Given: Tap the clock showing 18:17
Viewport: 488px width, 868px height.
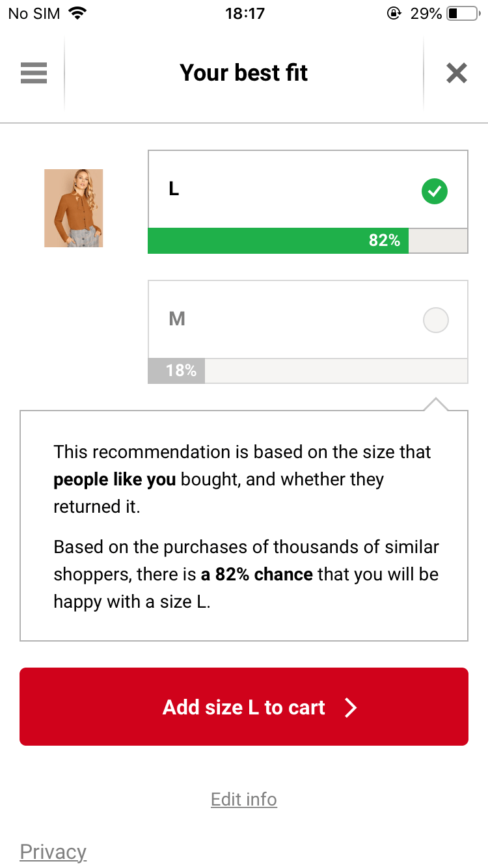Looking at the screenshot, I should (244, 14).
